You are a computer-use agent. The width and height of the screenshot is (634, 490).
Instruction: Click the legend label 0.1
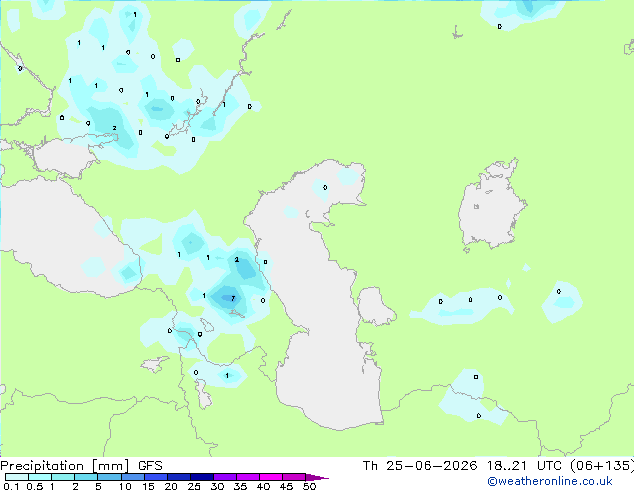pyautogui.click(x=12, y=486)
